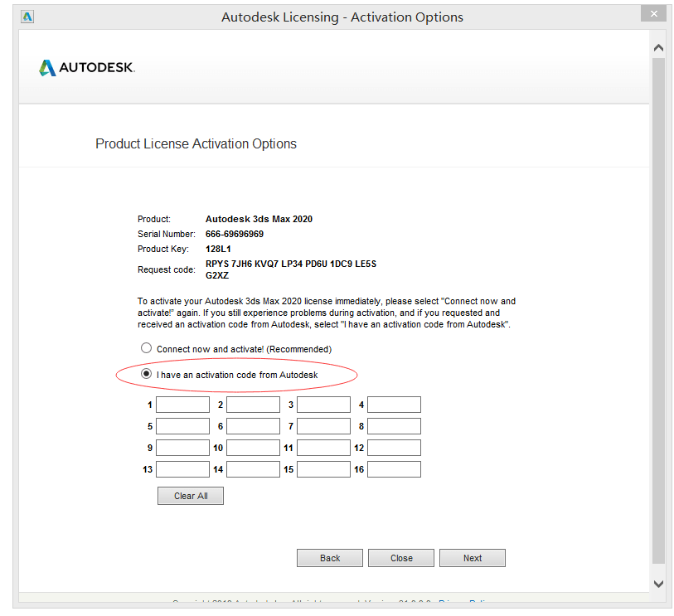Click the product key 128L1
Screen dimensions: 674x616
(218, 249)
